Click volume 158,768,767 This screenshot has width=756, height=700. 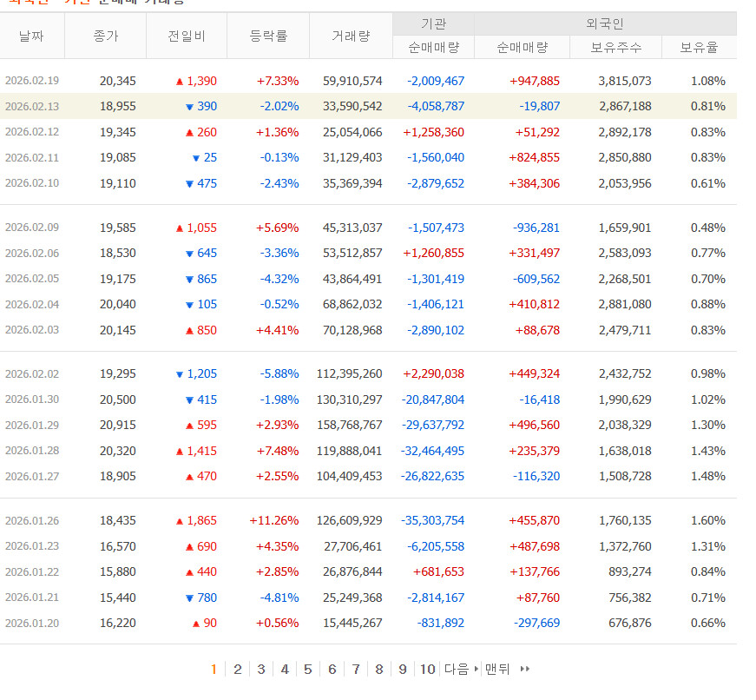[349, 425]
